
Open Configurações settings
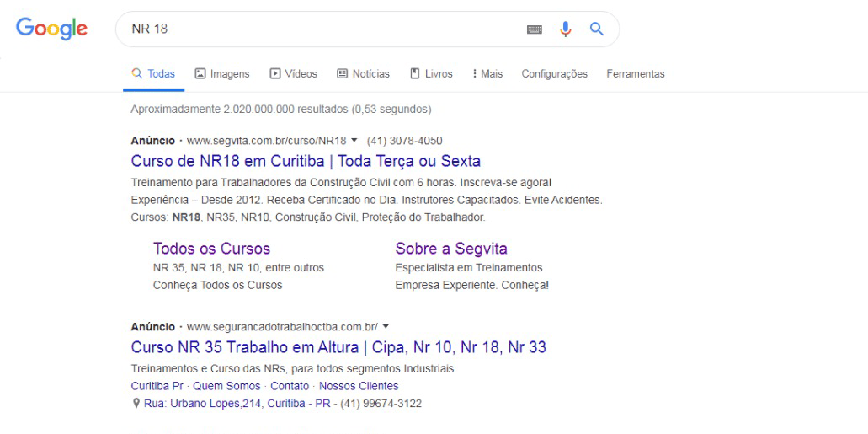pos(554,74)
